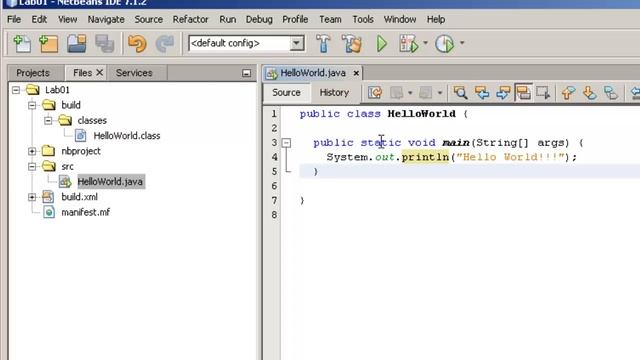The image size is (640, 360).
Task: Click the Open Project toolbar icon
Action: [x=77, y=43]
